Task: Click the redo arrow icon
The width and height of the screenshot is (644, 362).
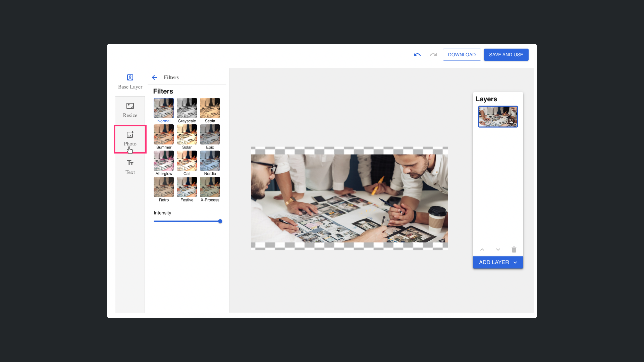Action: (x=433, y=55)
